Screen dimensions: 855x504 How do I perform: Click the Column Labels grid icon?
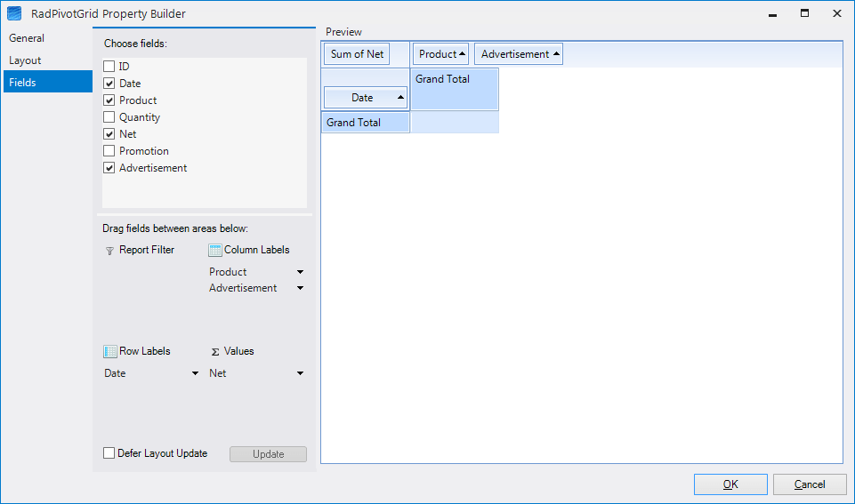click(x=214, y=250)
